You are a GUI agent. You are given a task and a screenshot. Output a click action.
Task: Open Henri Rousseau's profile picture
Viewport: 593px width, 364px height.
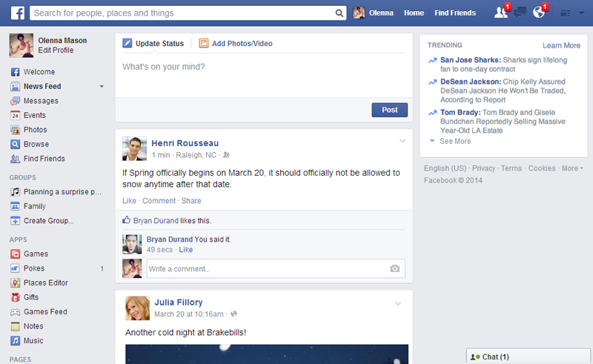point(134,149)
